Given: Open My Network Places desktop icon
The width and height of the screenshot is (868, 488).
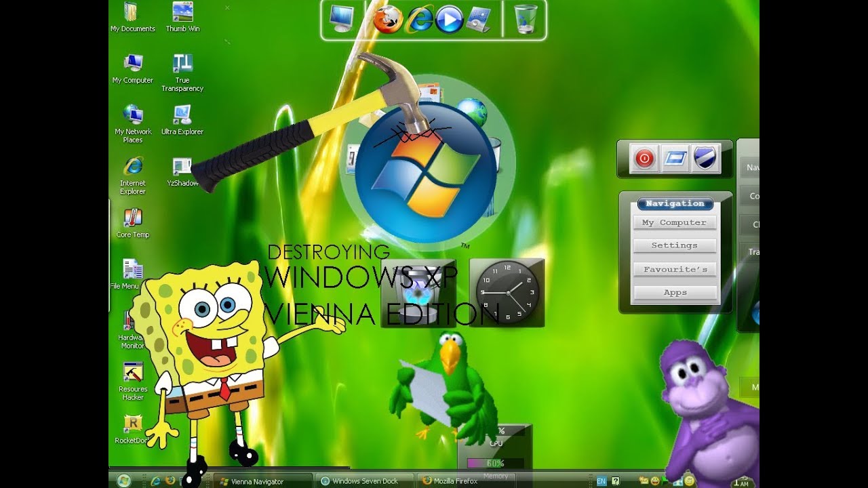Looking at the screenshot, I should [133, 124].
